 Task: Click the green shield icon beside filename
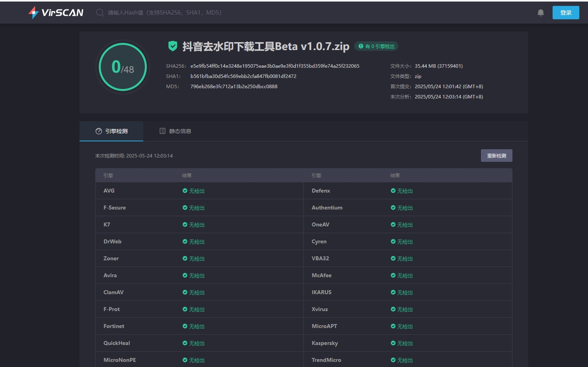(x=172, y=46)
